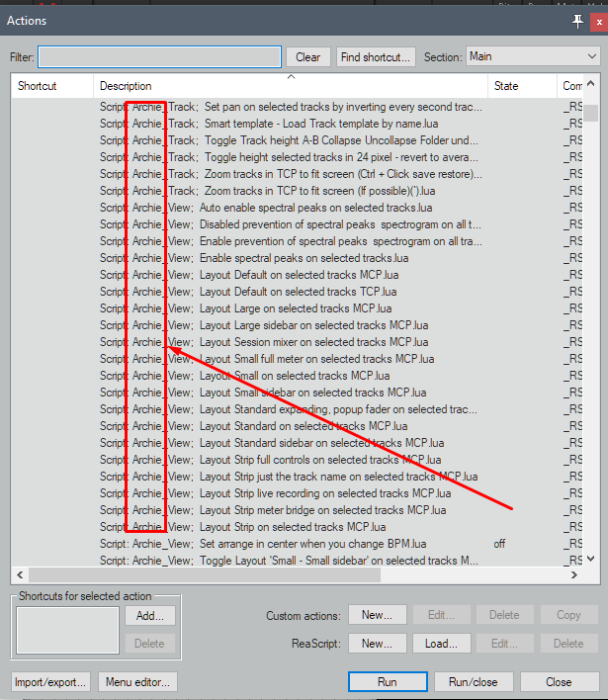
Task: Close the Actions dialog via Close button
Action: (559, 681)
